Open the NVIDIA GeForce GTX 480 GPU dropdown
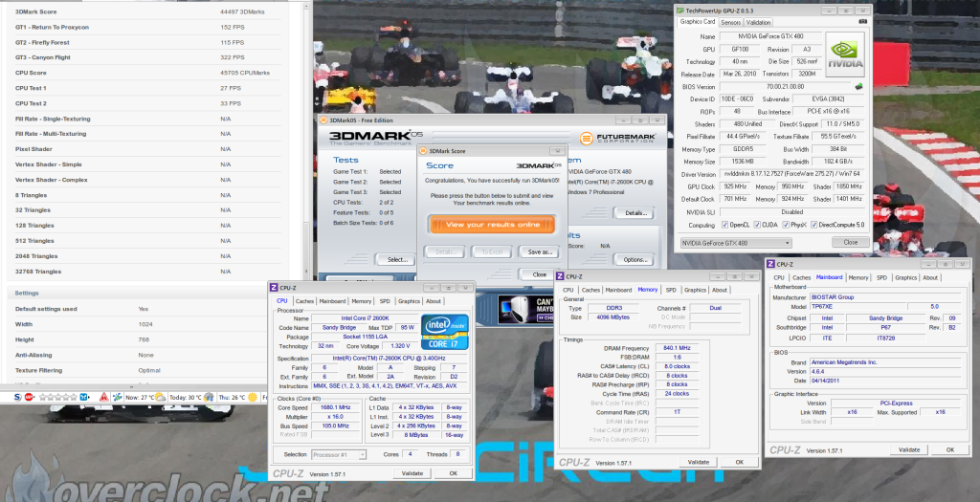The image size is (980, 502). pos(736,243)
